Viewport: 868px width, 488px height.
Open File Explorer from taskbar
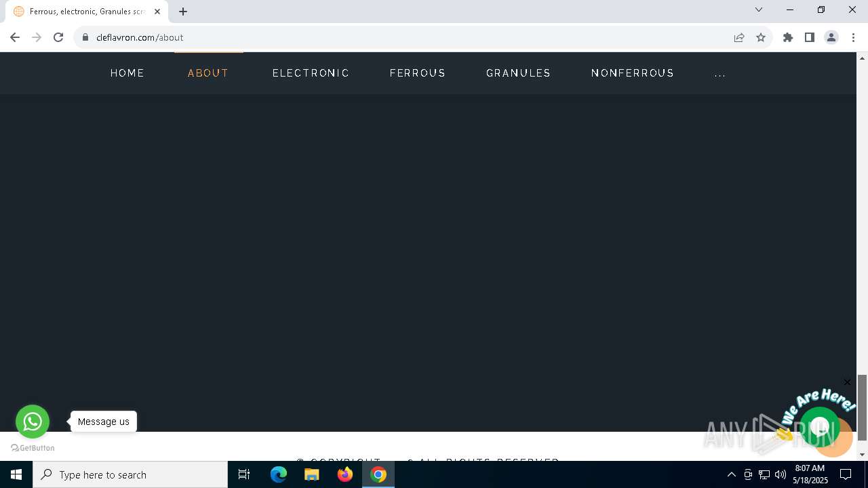point(312,474)
